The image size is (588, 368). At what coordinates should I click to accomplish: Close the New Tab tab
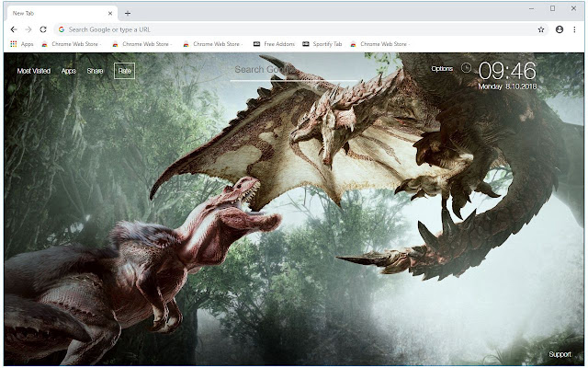[x=110, y=13]
